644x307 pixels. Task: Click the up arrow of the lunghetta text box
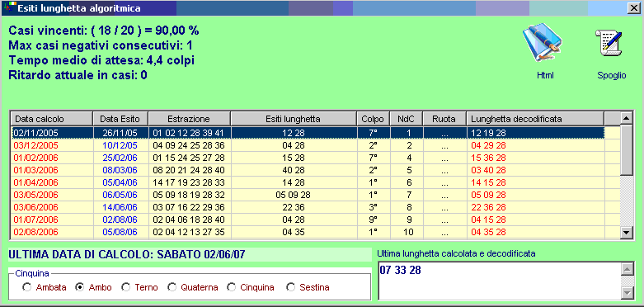[x=627, y=270]
